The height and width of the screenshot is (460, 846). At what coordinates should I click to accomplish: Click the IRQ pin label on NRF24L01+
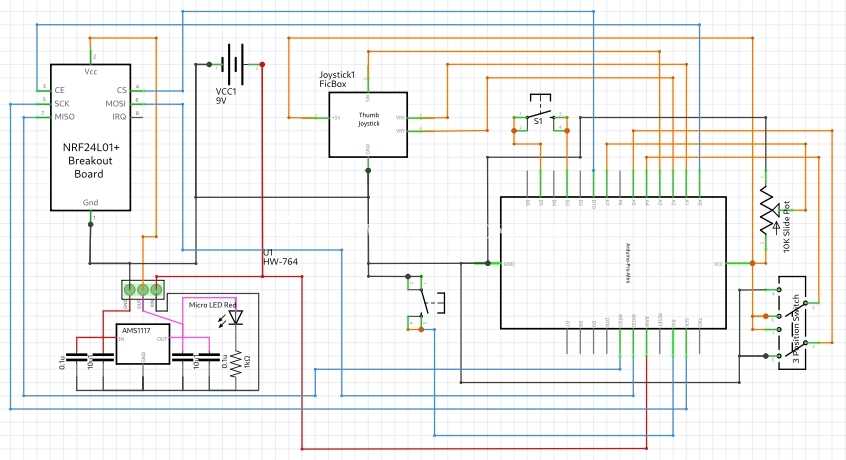tap(119, 116)
